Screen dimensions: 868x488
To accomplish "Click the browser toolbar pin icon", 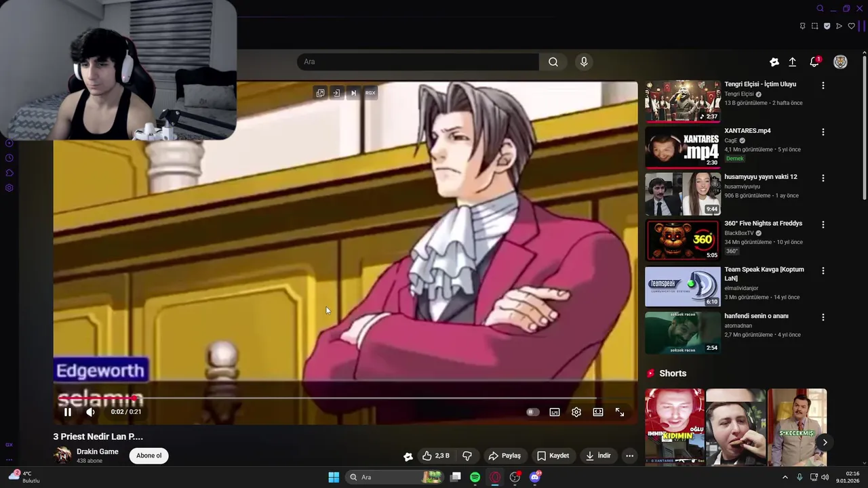I will [x=802, y=26].
